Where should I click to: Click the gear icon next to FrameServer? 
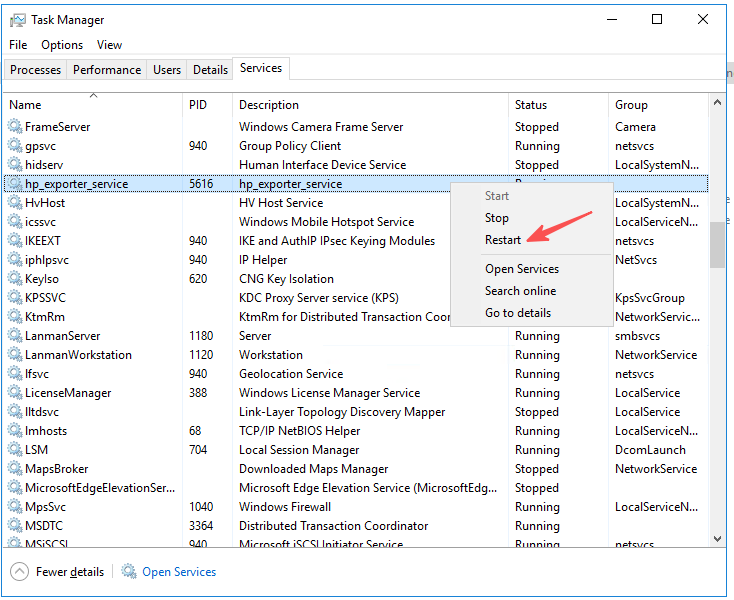point(14,127)
